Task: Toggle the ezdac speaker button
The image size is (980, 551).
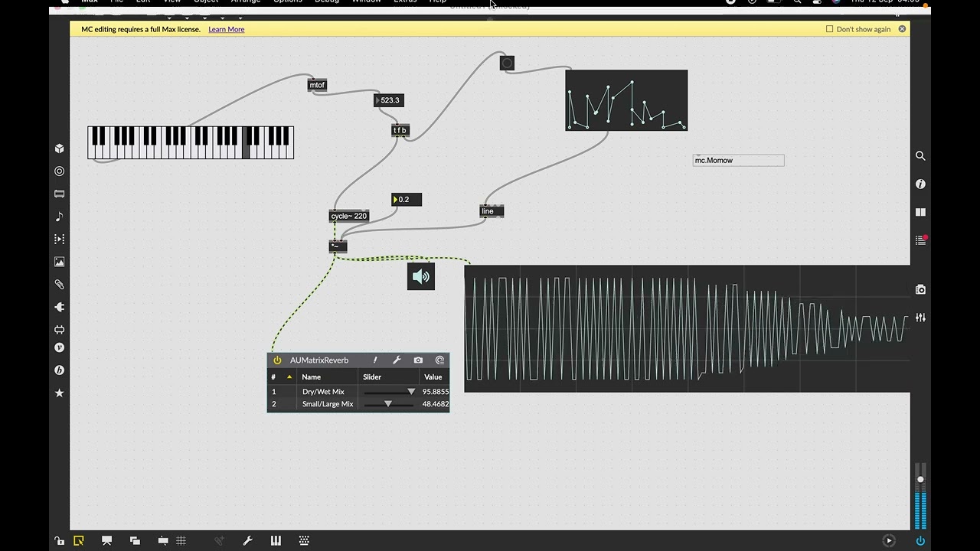Action: click(421, 276)
